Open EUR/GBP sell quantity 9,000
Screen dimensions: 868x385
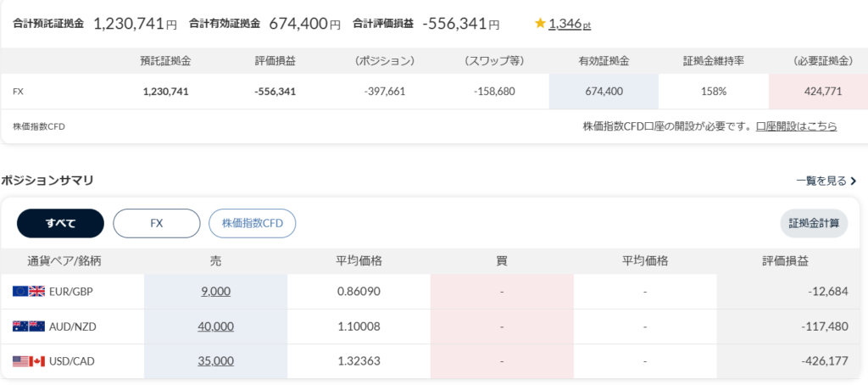click(215, 291)
